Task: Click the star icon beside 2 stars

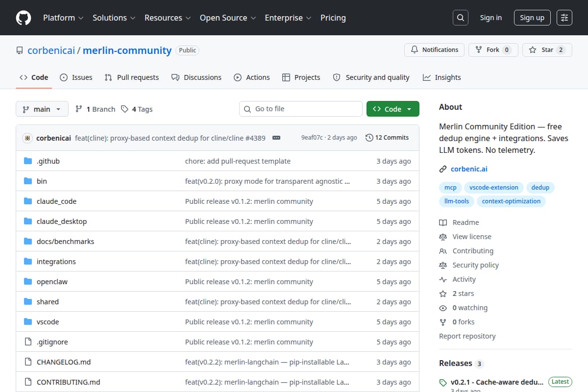Action: coord(443,294)
